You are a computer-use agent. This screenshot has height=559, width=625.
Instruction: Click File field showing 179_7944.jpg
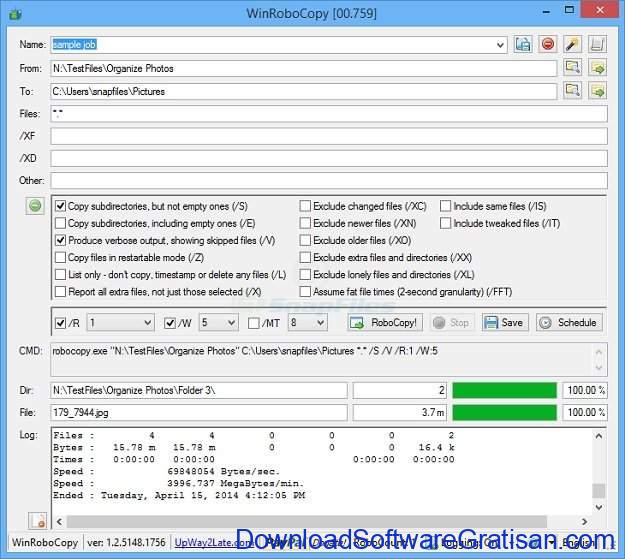click(x=199, y=412)
